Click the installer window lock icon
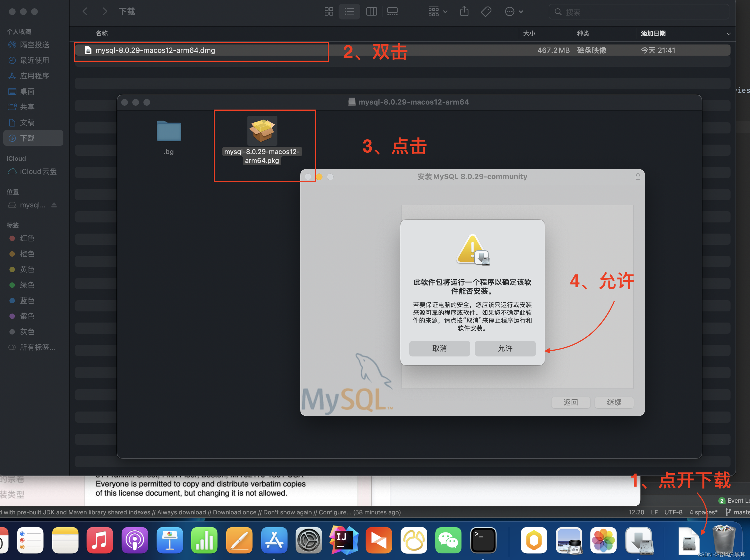 637,177
